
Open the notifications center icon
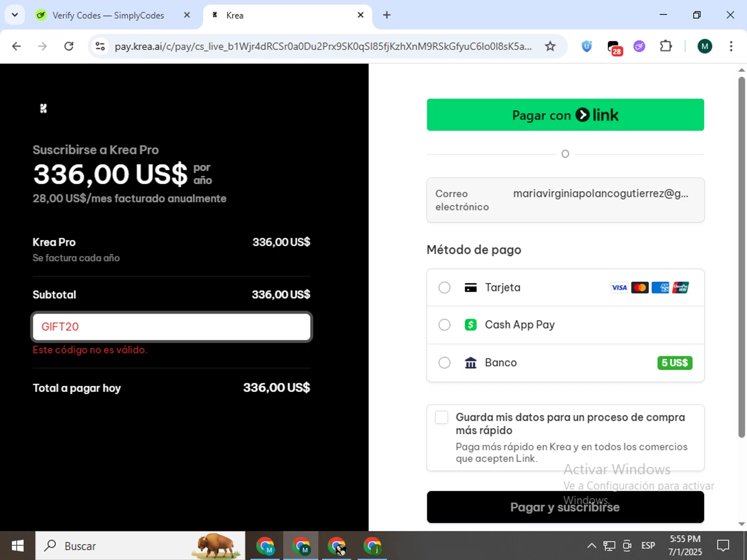[723, 546]
